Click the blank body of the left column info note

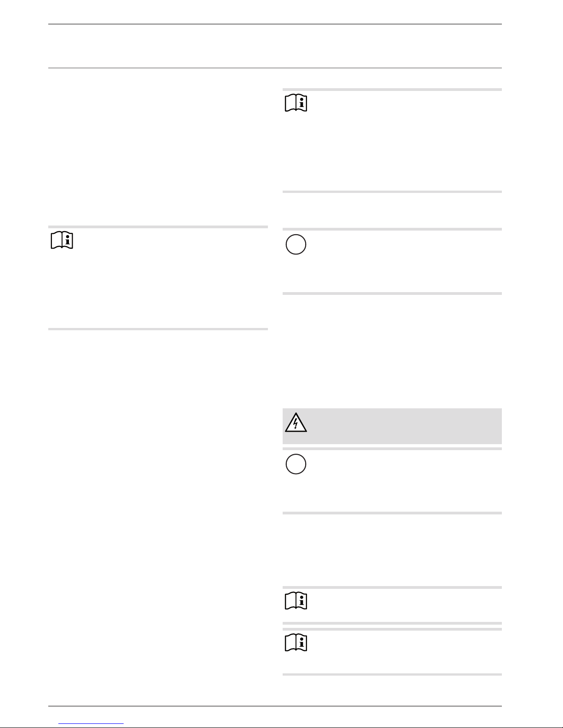(x=170, y=278)
